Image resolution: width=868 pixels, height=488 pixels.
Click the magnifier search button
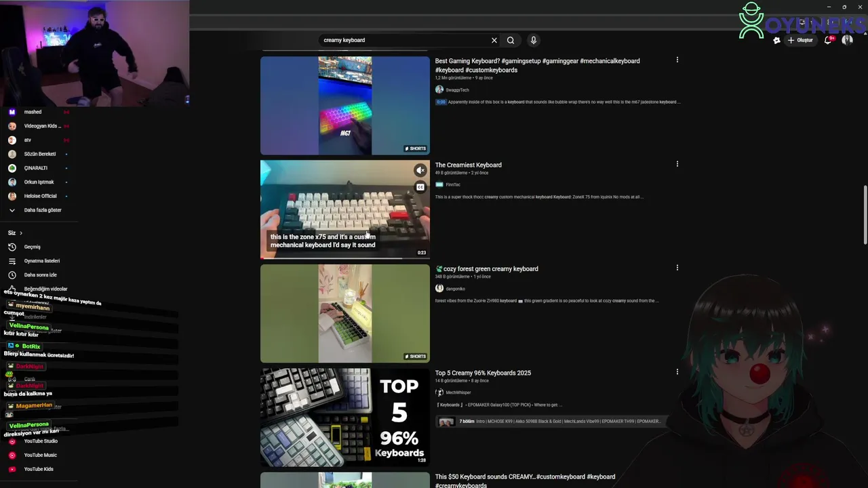(x=511, y=40)
